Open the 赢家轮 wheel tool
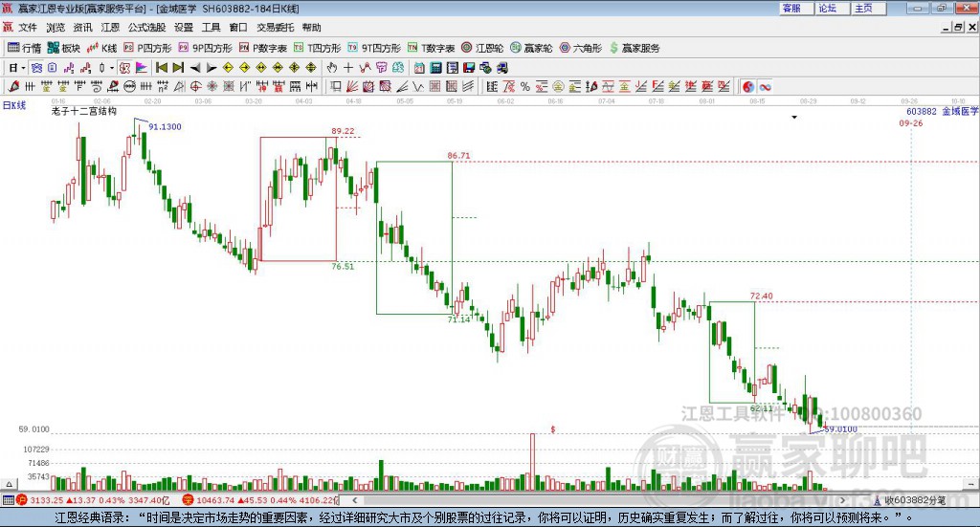 [x=531, y=48]
